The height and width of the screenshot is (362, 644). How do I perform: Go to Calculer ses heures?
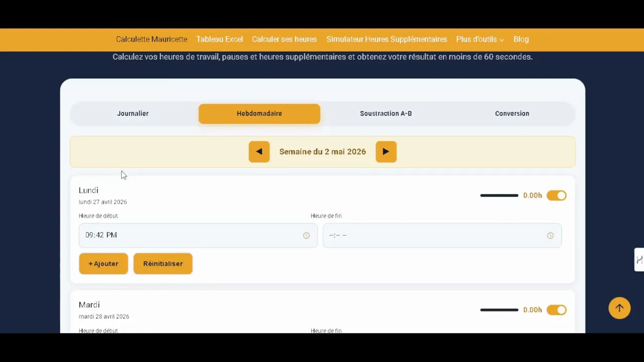point(284,39)
